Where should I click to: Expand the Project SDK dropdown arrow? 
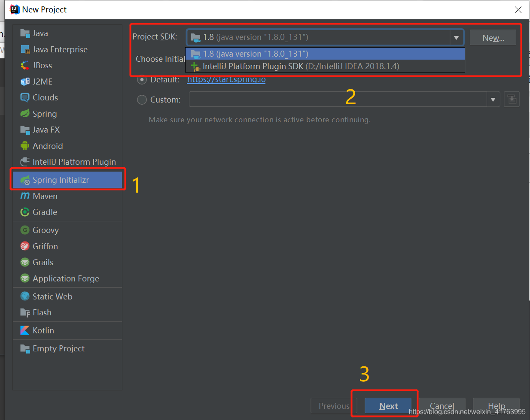click(456, 37)
